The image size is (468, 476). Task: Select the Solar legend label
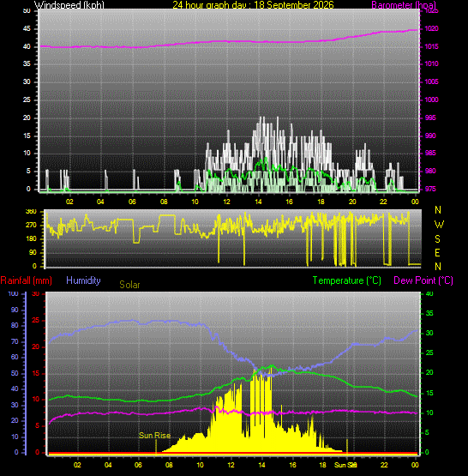(129, 285)
